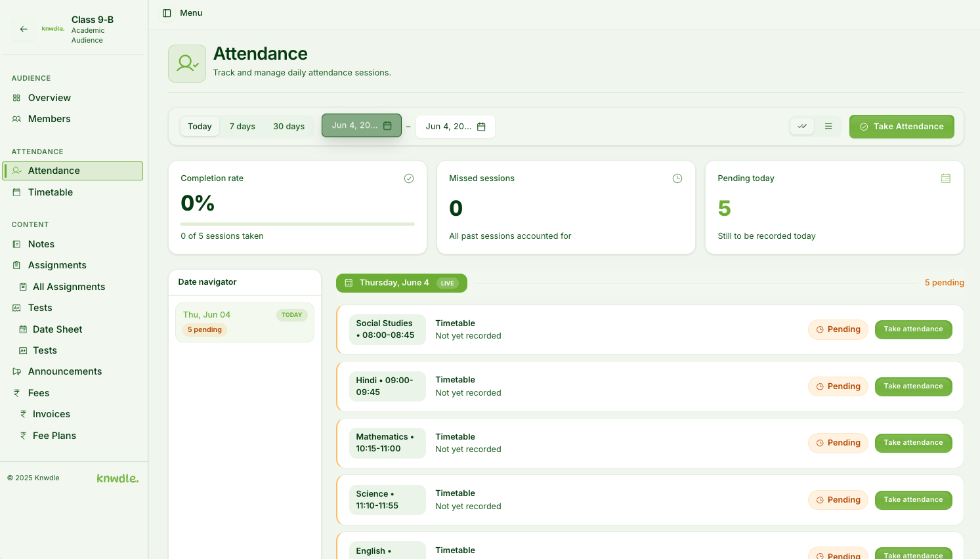The height and width of the screenshot is (559, 980).
Task: Click the green Take Attendance button in toolbar
Action: pos(902,127)
